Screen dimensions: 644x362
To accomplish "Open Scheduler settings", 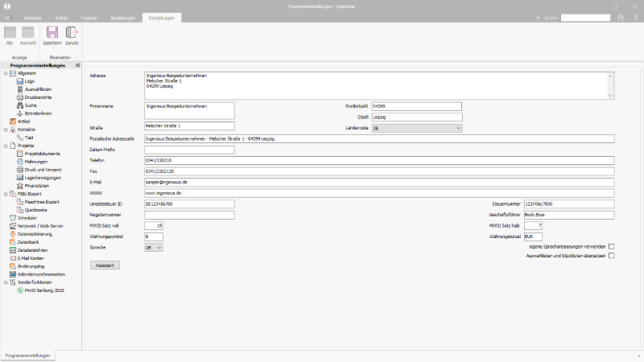I will [x=27, y=218].
